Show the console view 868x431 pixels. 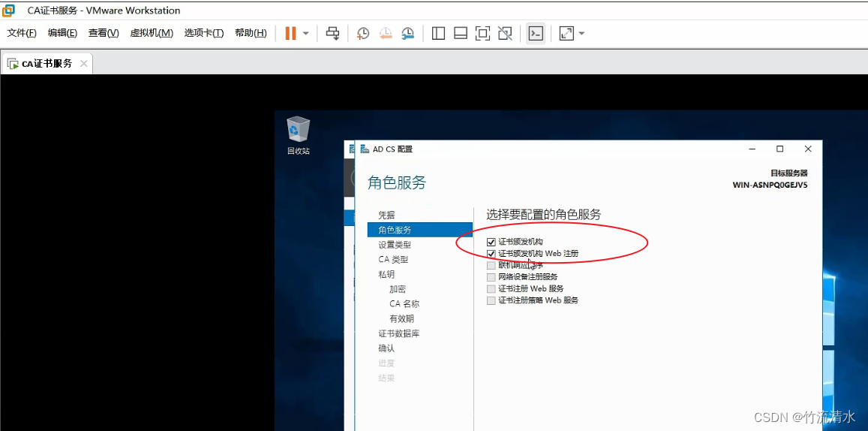tap(536, 33)
